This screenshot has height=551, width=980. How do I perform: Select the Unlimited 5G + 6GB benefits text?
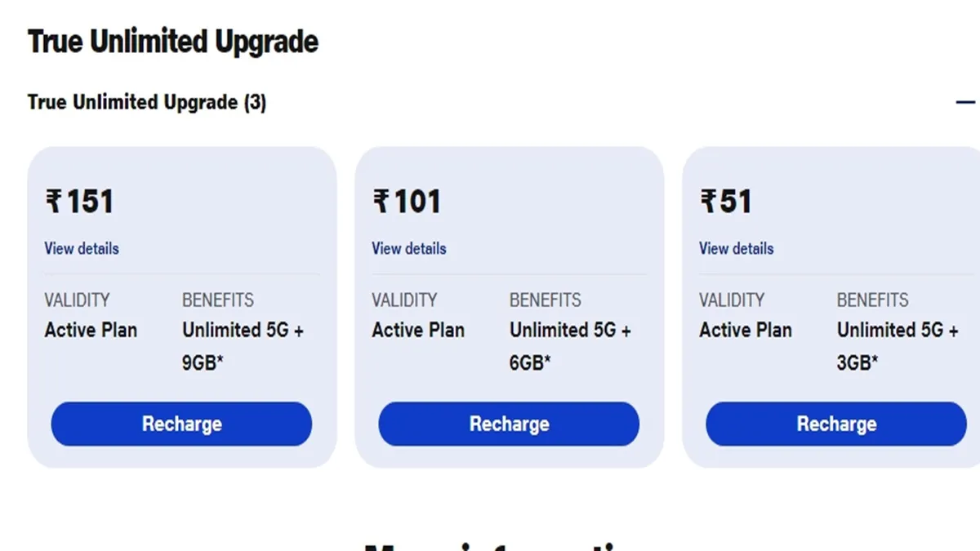[570, 345]
